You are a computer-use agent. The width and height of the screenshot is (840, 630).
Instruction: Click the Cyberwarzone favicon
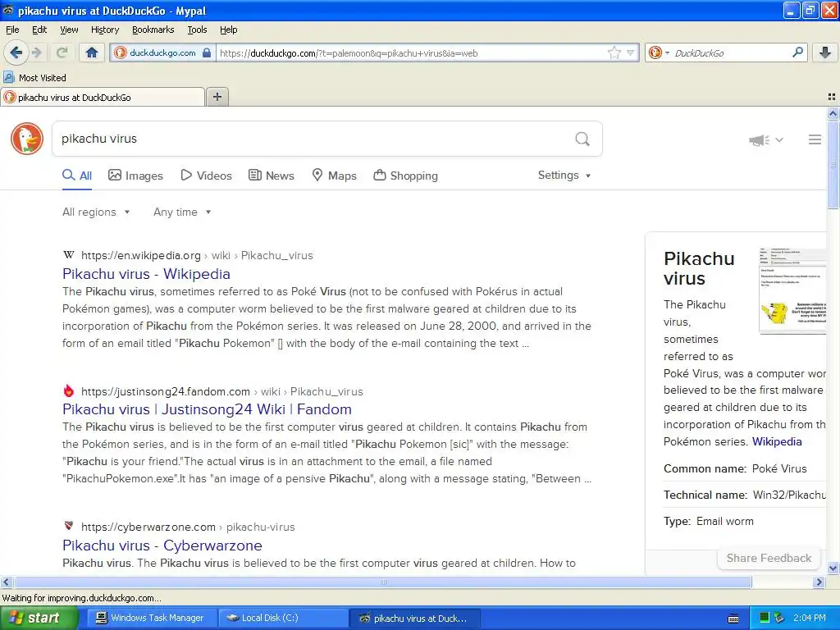[69, 526]
